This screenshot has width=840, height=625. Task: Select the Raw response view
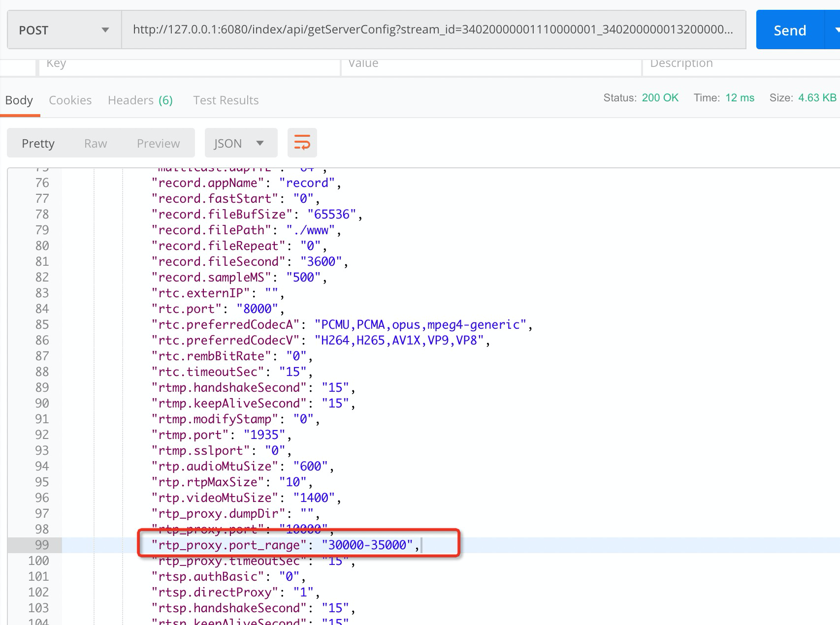(x=95, y=143)
